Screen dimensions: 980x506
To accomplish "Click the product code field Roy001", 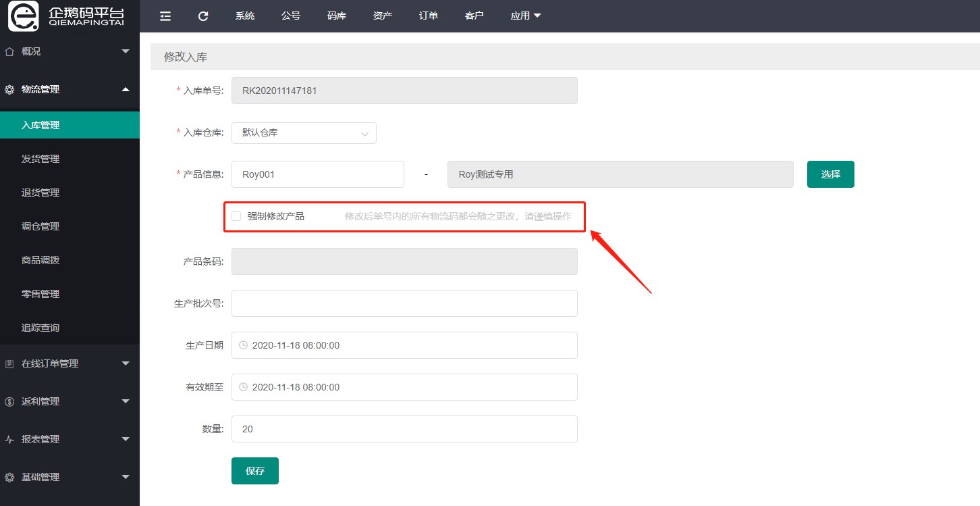I will (318, 174).
